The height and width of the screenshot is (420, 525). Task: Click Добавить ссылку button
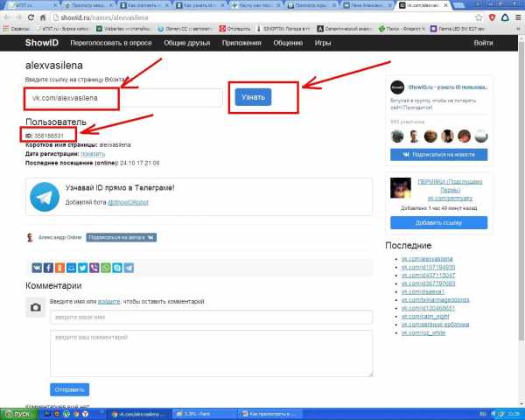point(439,223)
